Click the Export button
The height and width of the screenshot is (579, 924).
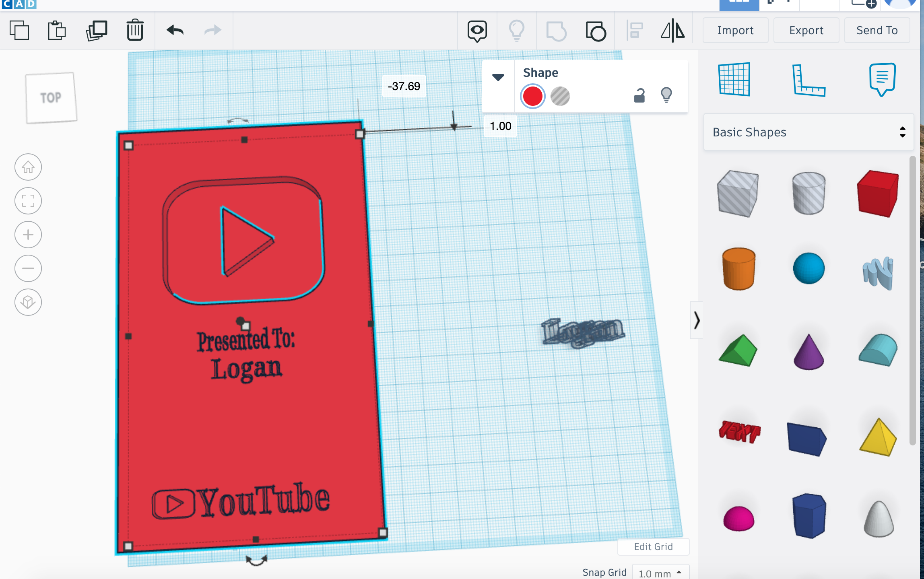(x=806, y=30)
